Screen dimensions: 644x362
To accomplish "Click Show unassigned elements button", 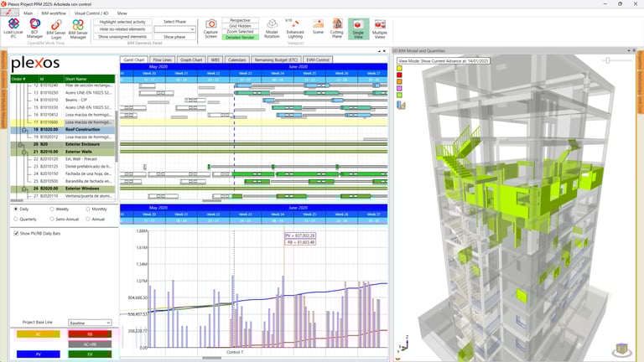I will (122, 37).
